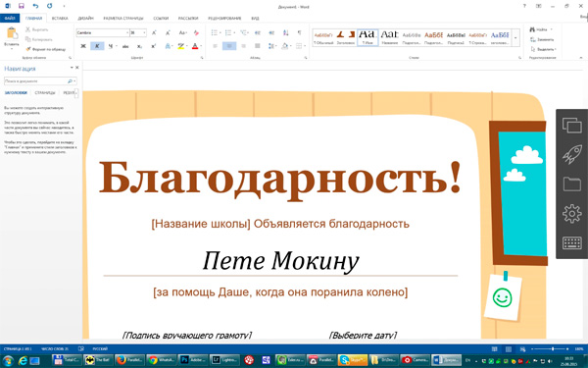Screen dimensions: 588x368
Task: Open the ДИЗАЙН ribbon tab
Action: pos(86,18)
